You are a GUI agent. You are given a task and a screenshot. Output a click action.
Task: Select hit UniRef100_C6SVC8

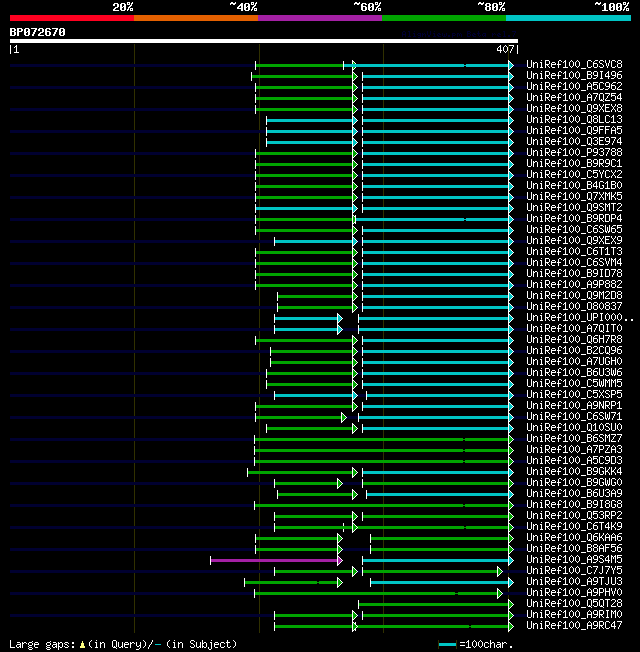pyautogui.click(x=574, y=64)
